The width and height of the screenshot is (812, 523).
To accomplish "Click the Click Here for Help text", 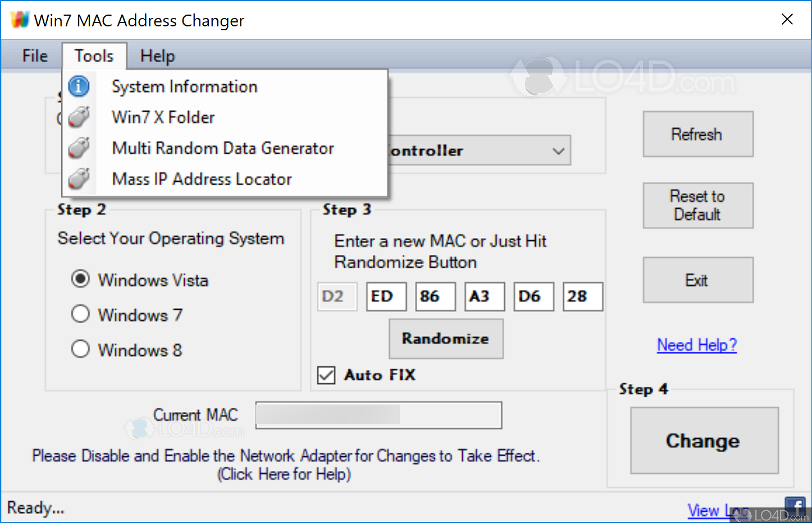I will tap(284, 474).
